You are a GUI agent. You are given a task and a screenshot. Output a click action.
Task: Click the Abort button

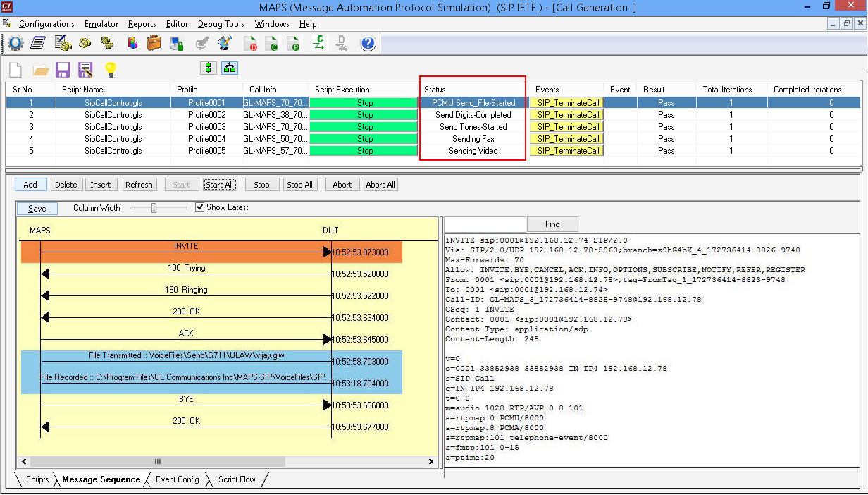pyautogui.click(x=342, y=185)
